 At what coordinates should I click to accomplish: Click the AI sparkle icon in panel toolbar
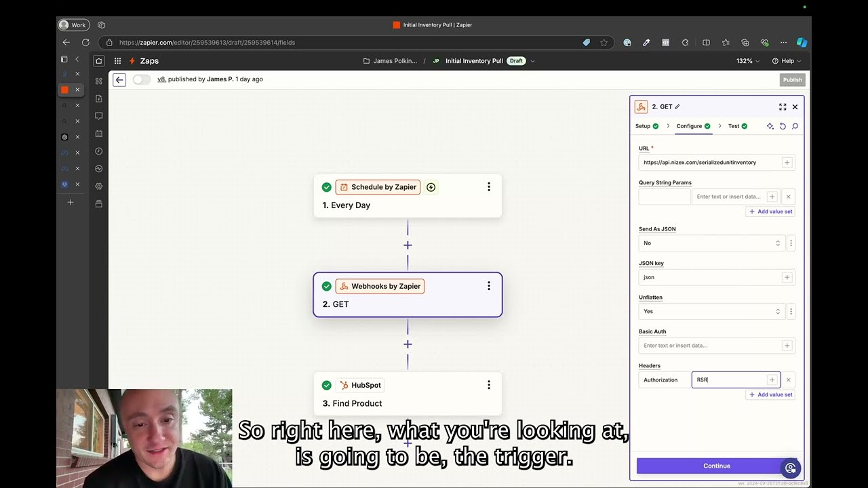tap(770, 126)
